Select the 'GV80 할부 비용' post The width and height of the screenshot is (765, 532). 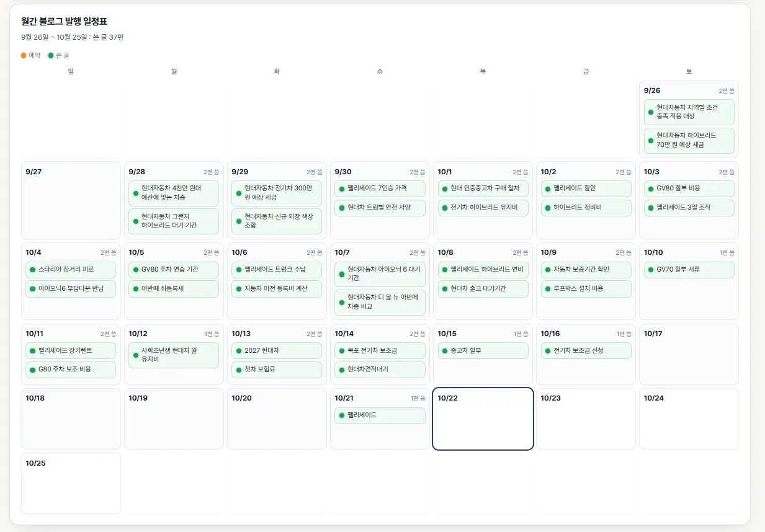[x=689, y=188]
